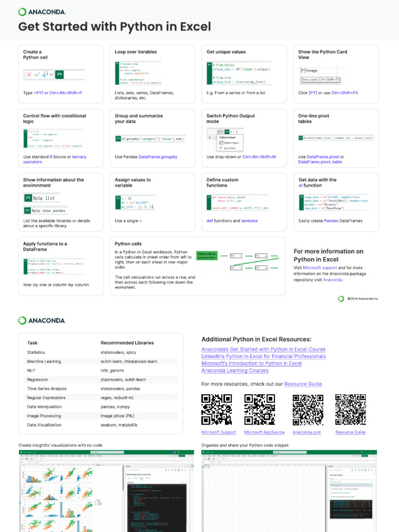Screen dimensions: 399x532
Task: Click the small Anaconda ring beside the 2024 copyright
Action: coord(341,299)
